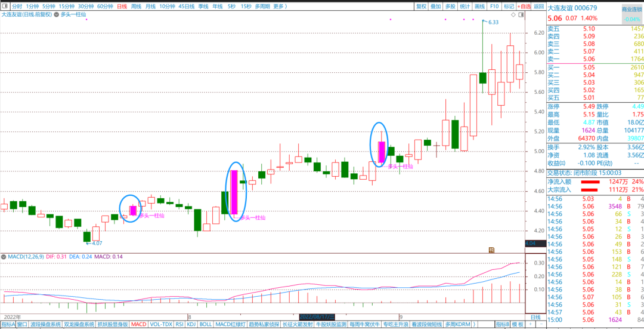Click the 标记 mark button
Screen dimensions: 644x329
pyautogui.click(x=509, y=6)
